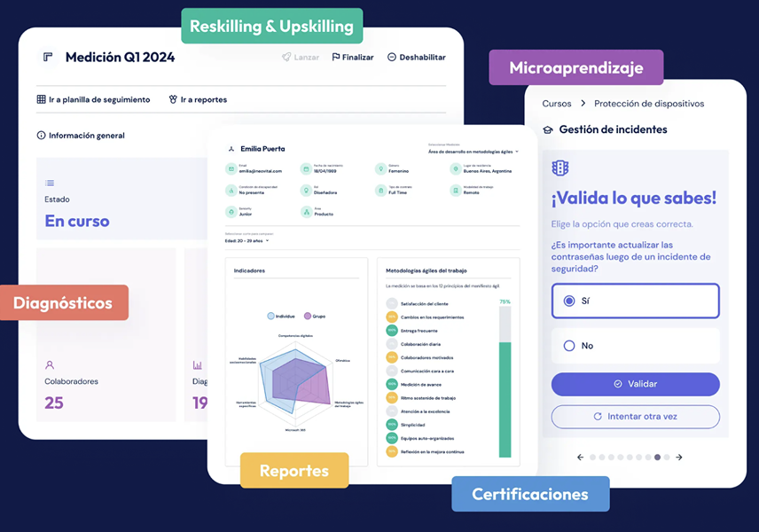Viewport: 759px width, 532px height.
Task: Click the Reskilling & Upskilling label
Action: coord(271,26)
